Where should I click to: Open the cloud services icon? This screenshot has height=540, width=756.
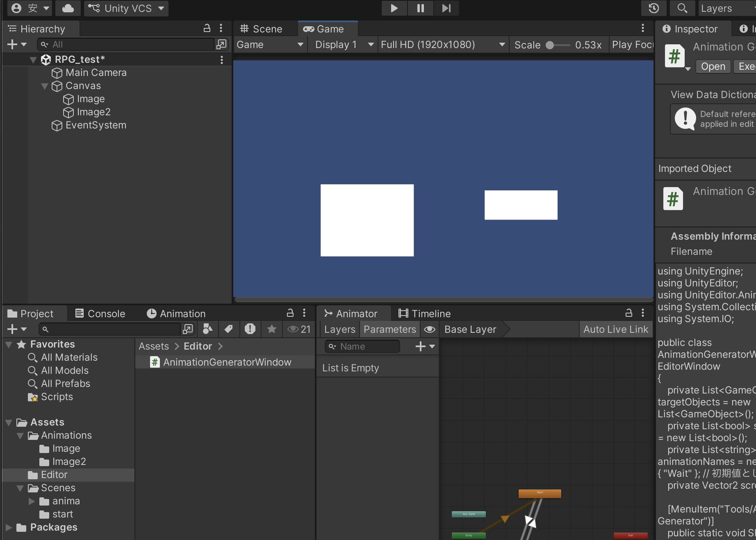pyautogui.click(x=68, y=8)
